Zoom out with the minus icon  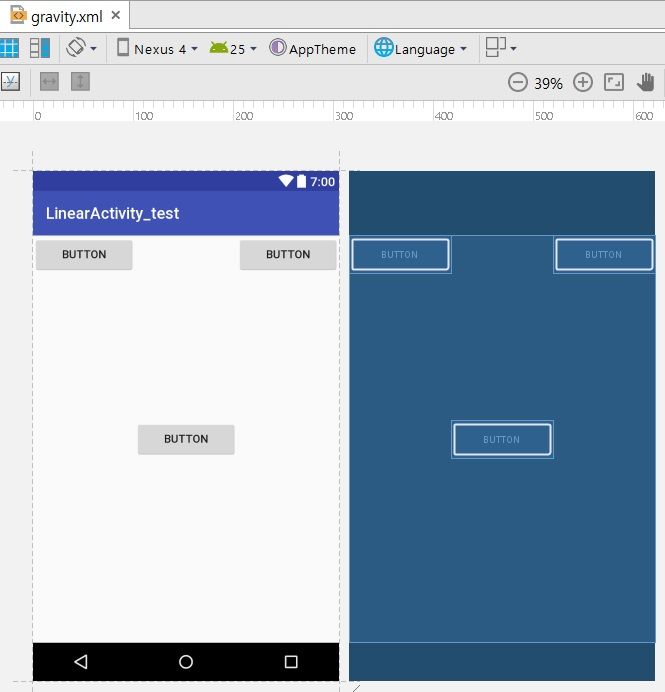517,82
